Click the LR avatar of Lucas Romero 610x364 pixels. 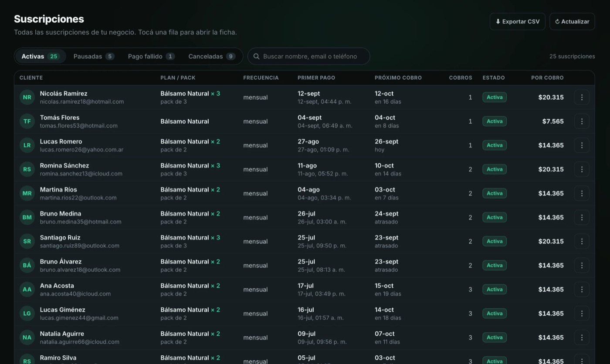[x=27, y=145]
